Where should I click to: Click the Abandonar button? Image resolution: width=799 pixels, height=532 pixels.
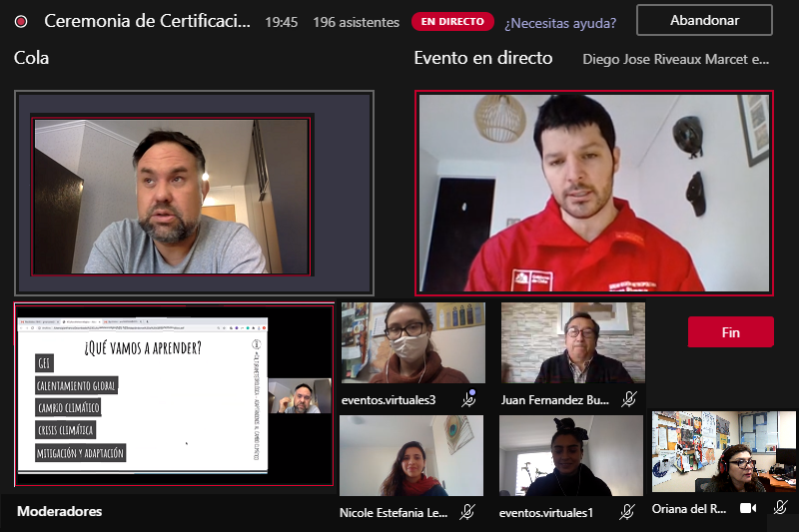704,21
